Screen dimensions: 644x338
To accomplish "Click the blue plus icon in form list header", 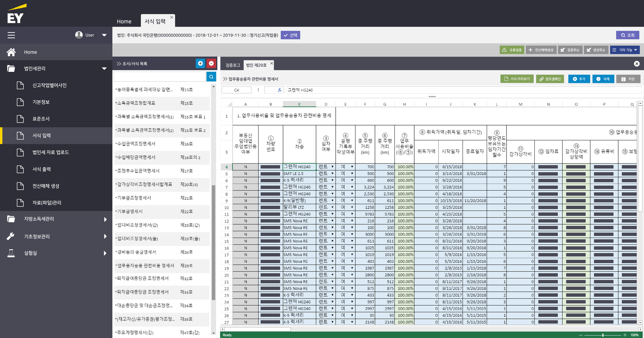I will tap(200, 63).
